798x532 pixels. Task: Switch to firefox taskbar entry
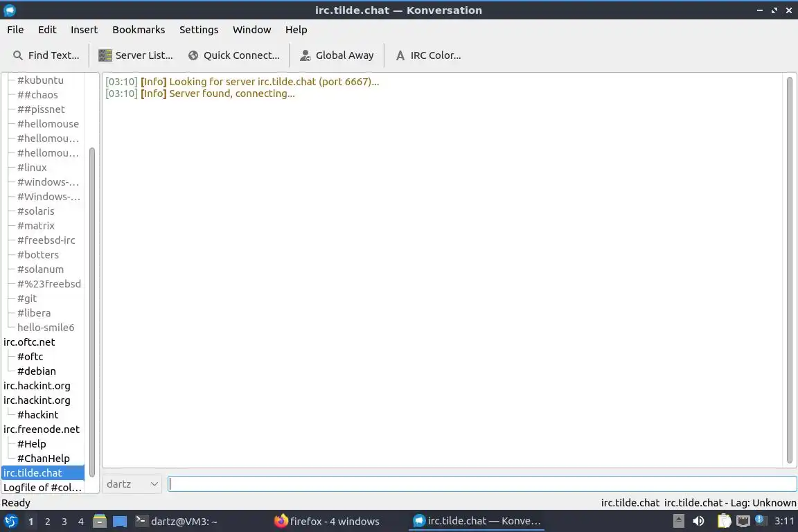(327, 522)
